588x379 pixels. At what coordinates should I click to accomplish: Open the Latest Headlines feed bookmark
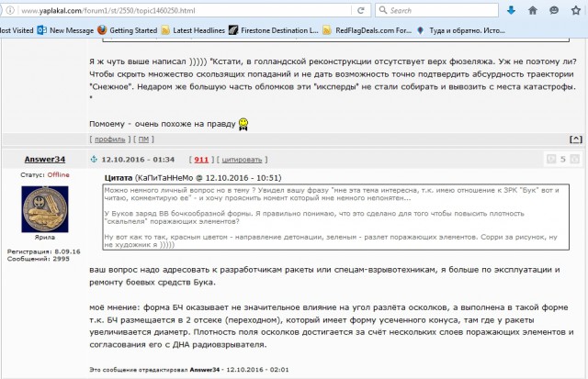pos(193,30)
